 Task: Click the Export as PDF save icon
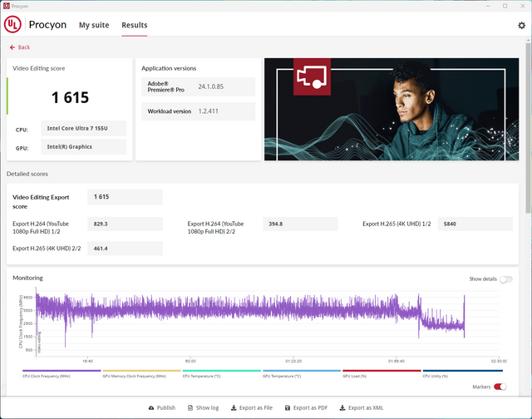coord(288,408)
